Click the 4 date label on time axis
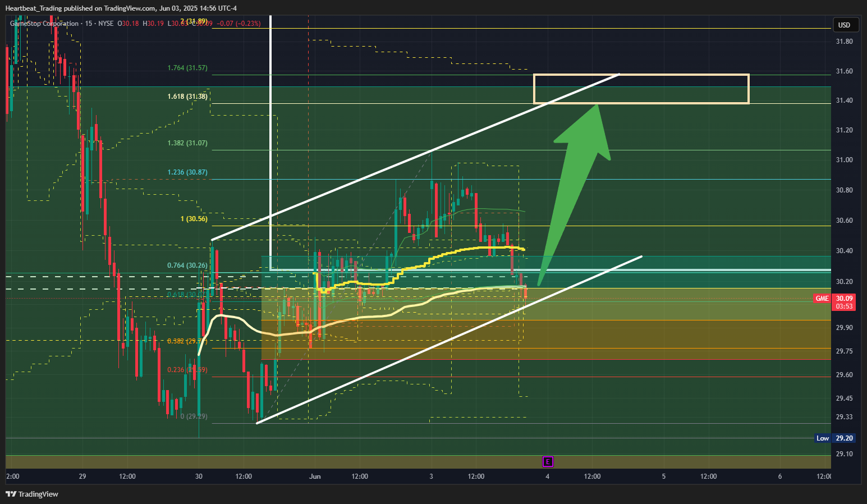Screen dimensions: 867x504 547,476
